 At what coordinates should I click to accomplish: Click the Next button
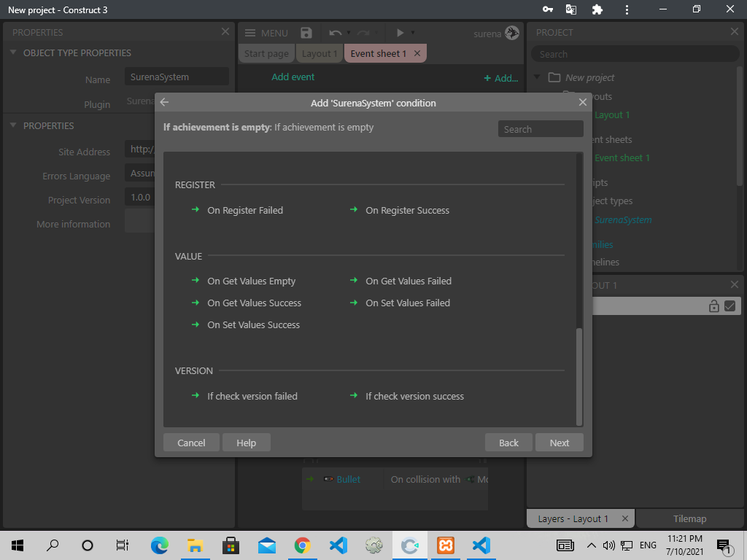560,443
